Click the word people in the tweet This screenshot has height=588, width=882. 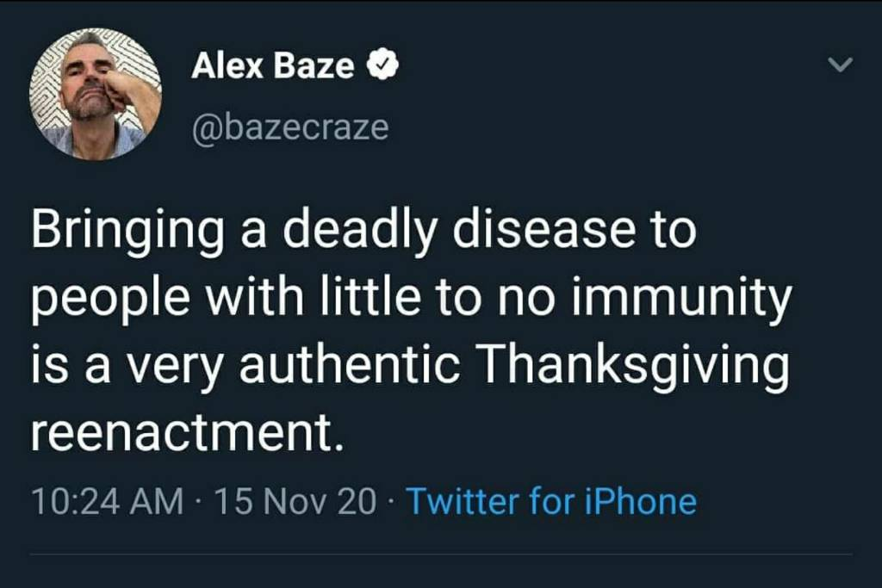111,298
